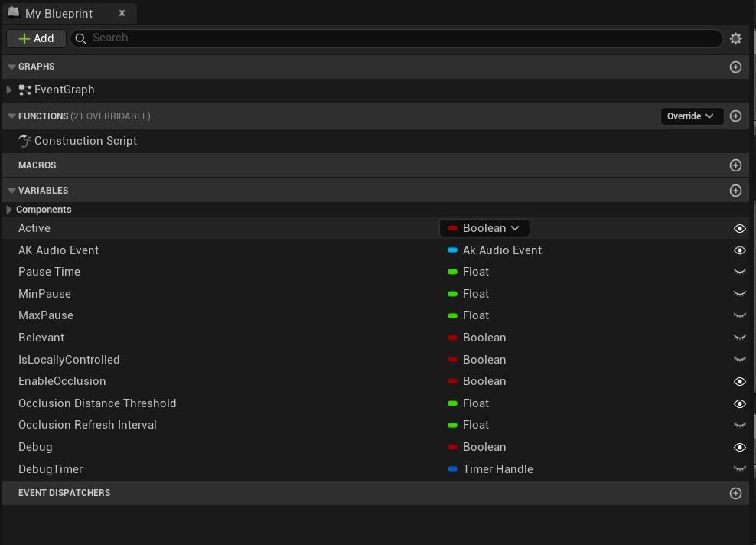756x545 pixels.
Task: Select the MaxPause variable name
Action: [46, 315]
